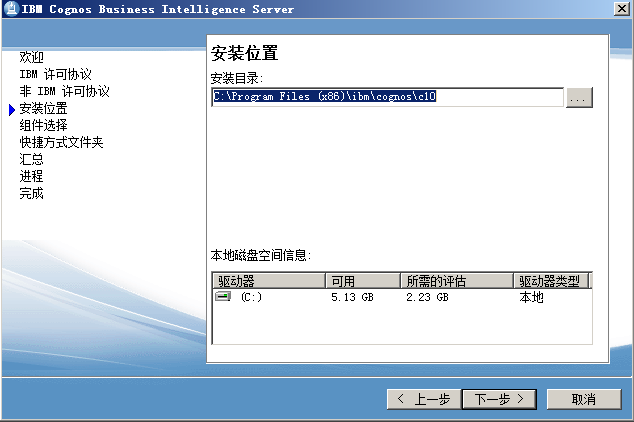Click the installation directory path field

387,97
